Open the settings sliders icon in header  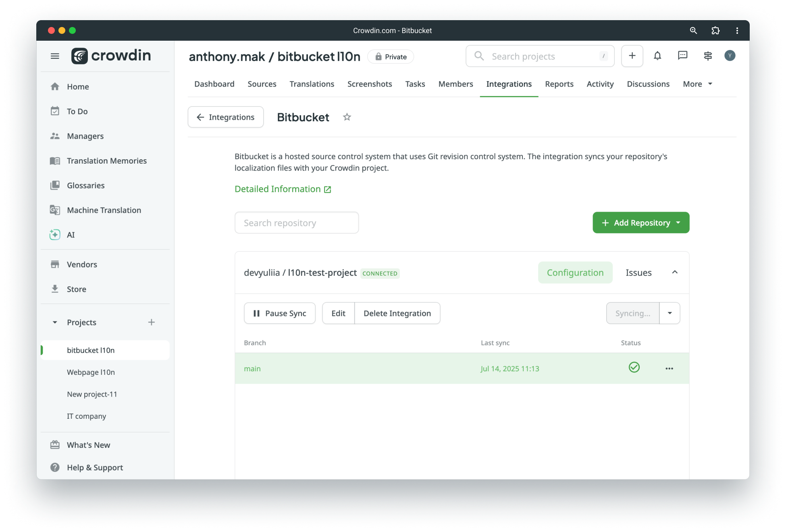708,56
